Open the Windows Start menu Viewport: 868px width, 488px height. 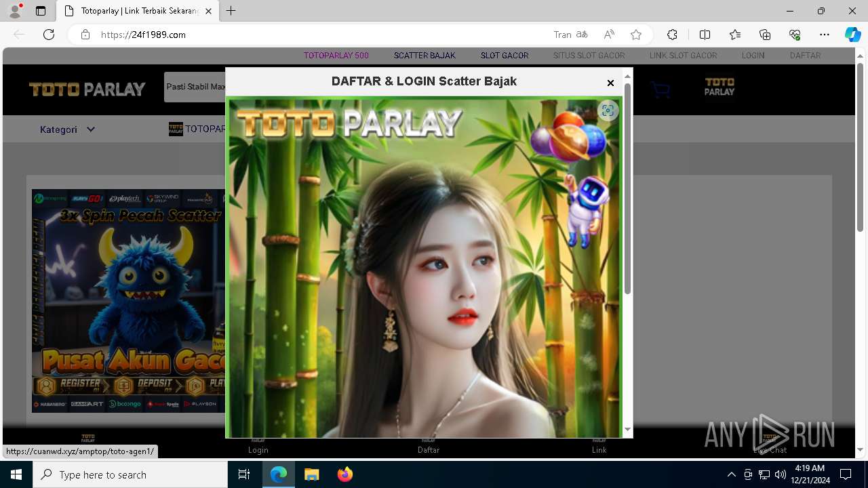point(16,474)
